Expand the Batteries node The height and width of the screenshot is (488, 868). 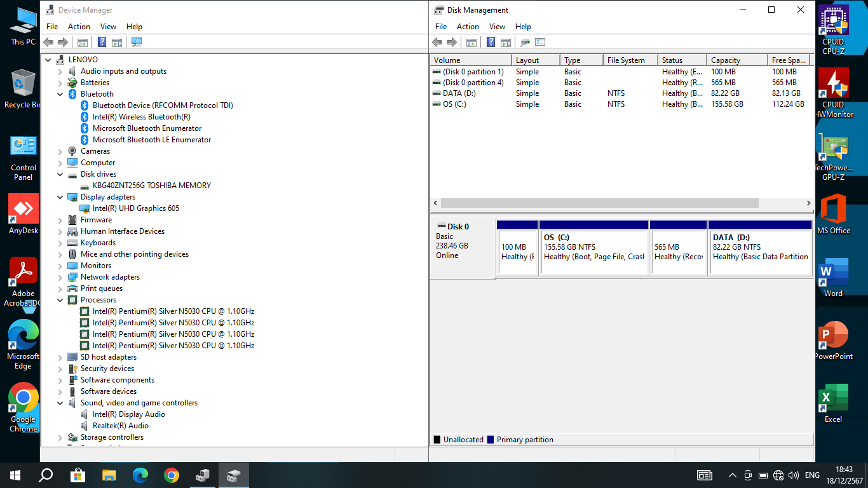point(60,83)
